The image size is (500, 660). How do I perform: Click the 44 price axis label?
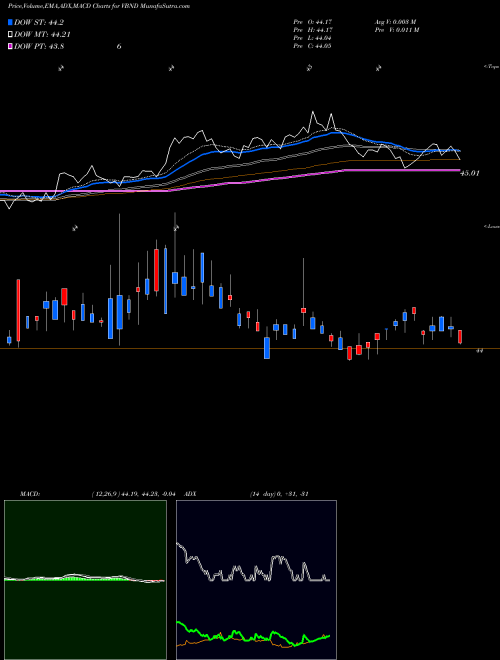coord(479,350)
